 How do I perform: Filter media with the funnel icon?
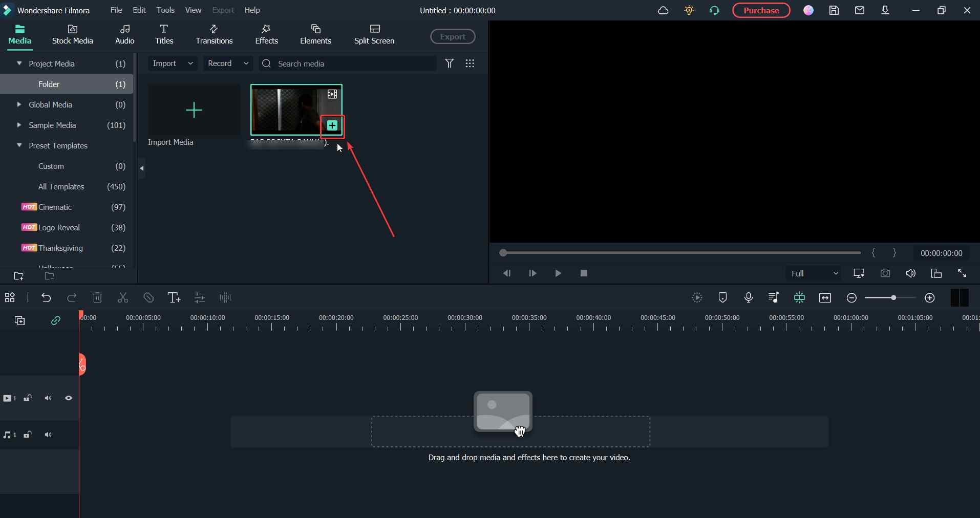[450, 63]
